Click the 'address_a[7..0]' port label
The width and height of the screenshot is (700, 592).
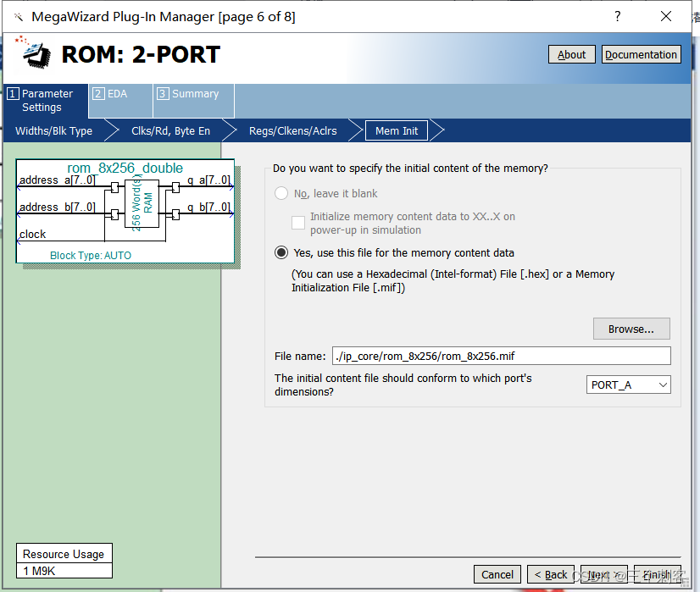coord(58,180)
